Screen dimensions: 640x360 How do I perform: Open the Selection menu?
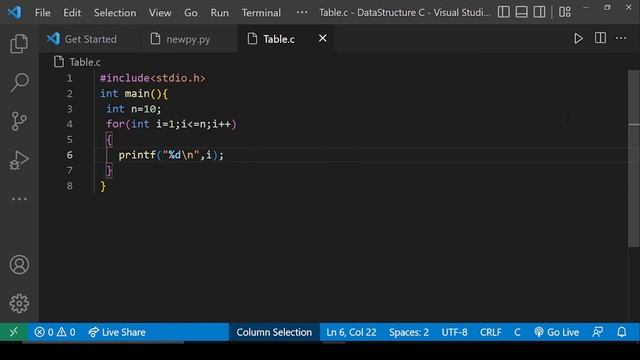(115, 13)
